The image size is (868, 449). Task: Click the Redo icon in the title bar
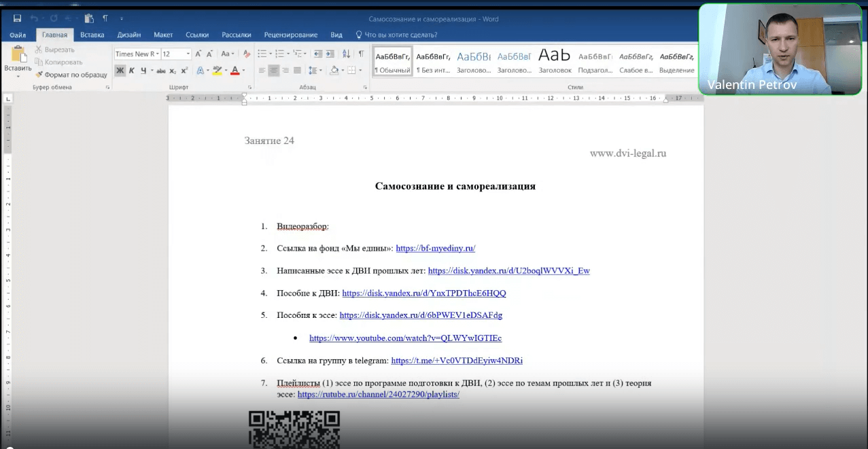54,18
